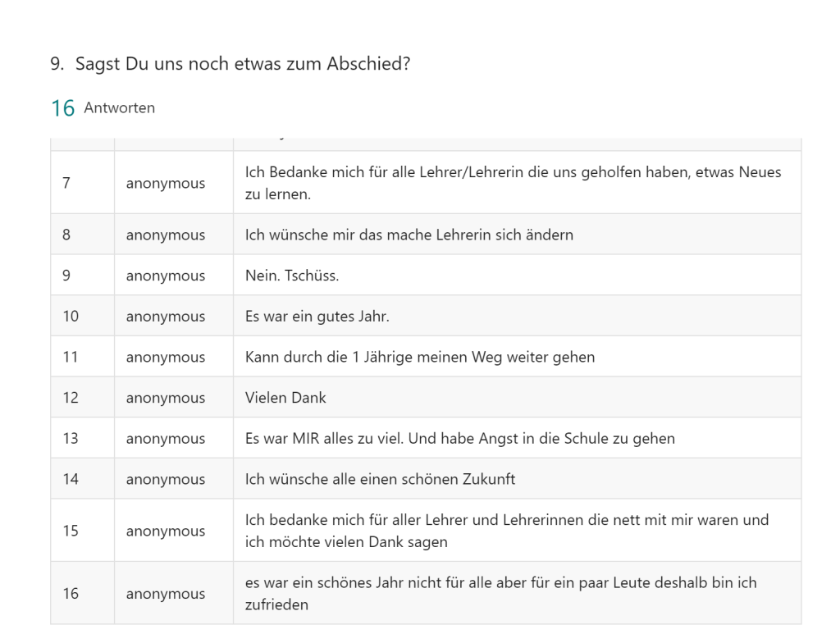840x634 pixels.
Task: Click the 'Vielen Dank' response text
Action: point(285,398)
